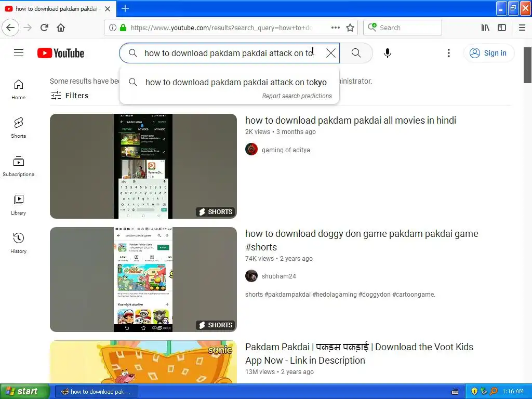View site information icon in address bar

113,28
